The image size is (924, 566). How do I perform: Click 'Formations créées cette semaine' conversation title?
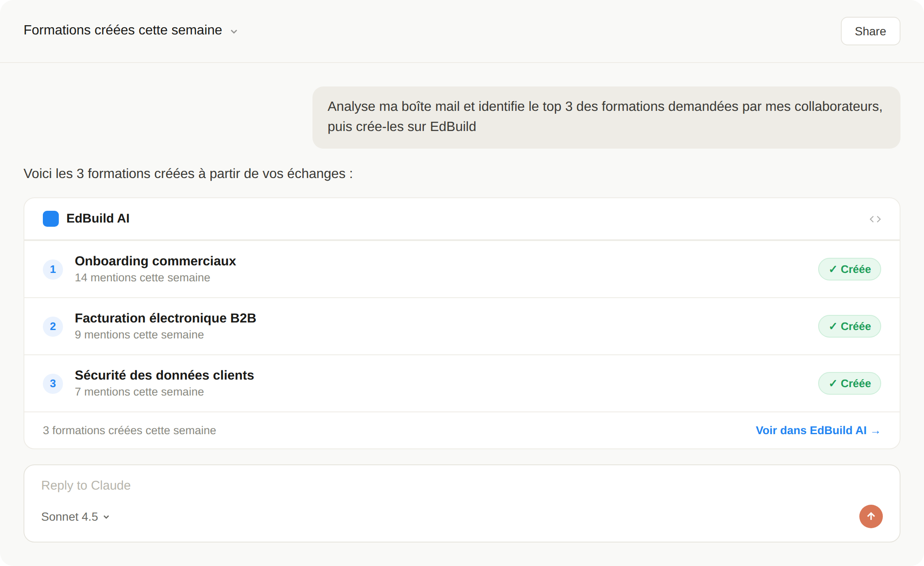[x=123, y=30]
